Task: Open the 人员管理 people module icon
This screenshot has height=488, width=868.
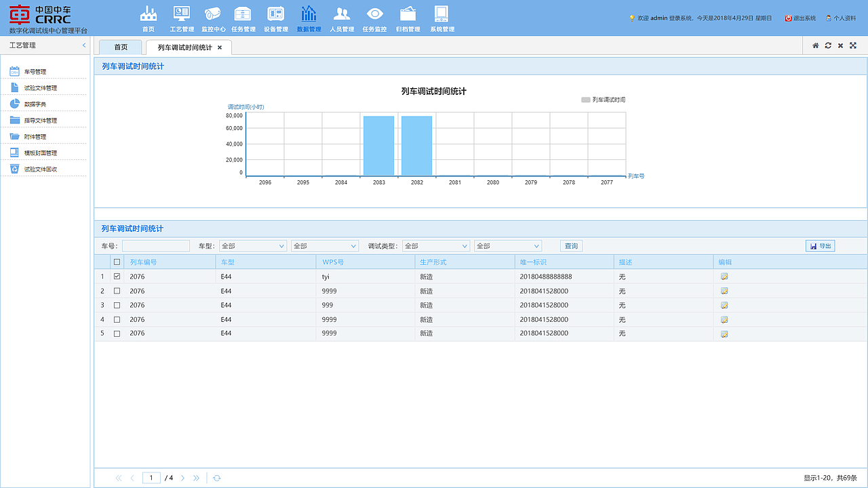Action: pos(342,18)
